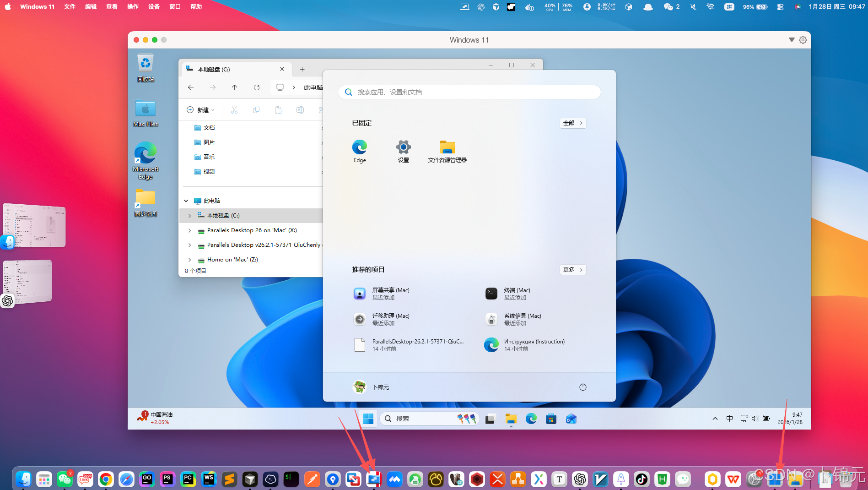Open the pinned 设置 app
Screen dimensions: 868x490
(404, 152)
